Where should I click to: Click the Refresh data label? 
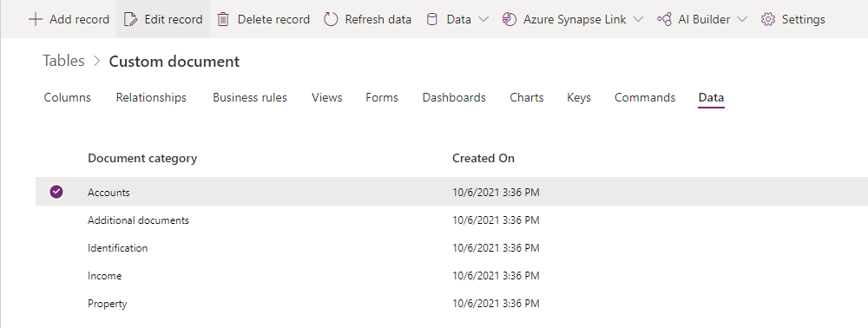378,19
